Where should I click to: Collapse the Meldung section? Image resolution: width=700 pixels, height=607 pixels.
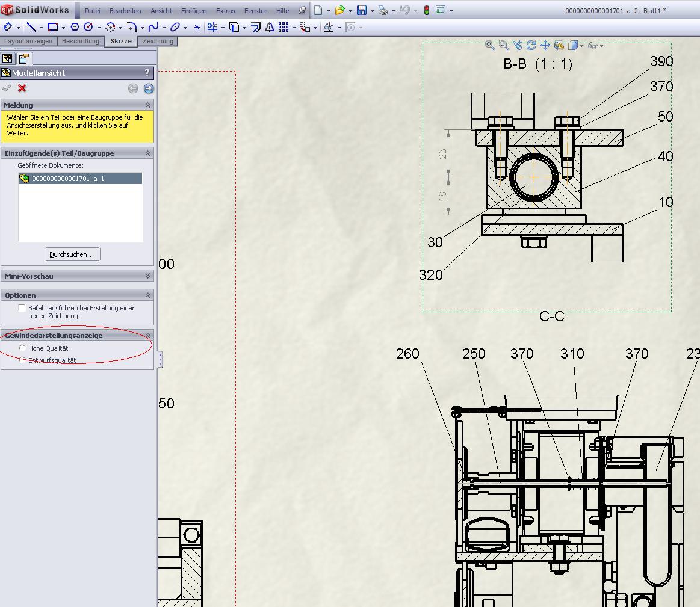tap(147, 105)
